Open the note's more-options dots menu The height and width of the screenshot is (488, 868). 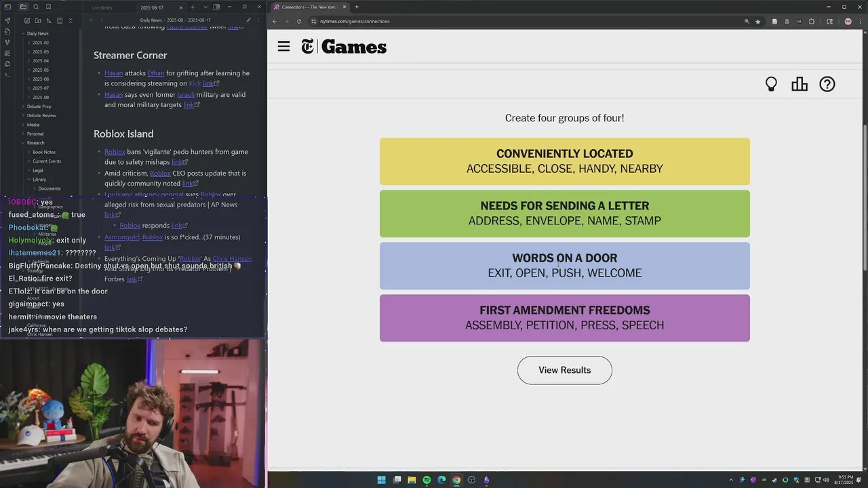point(258,20)
